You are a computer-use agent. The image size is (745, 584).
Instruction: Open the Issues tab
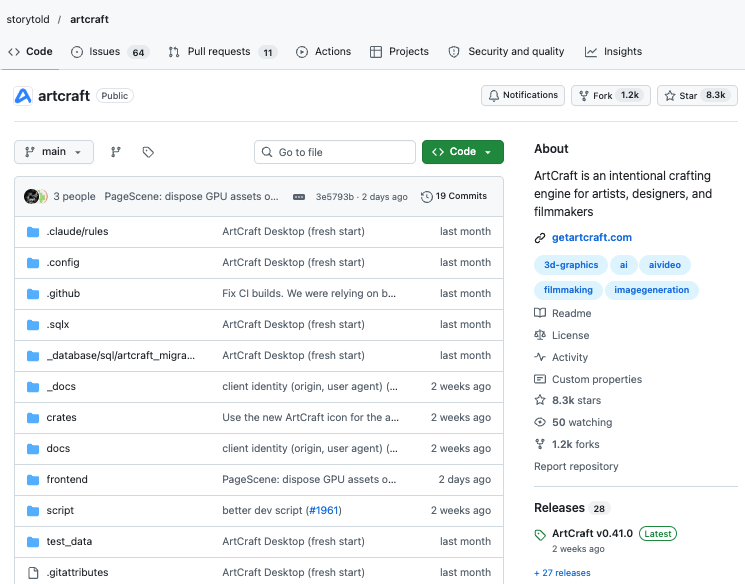coord(110,52)
